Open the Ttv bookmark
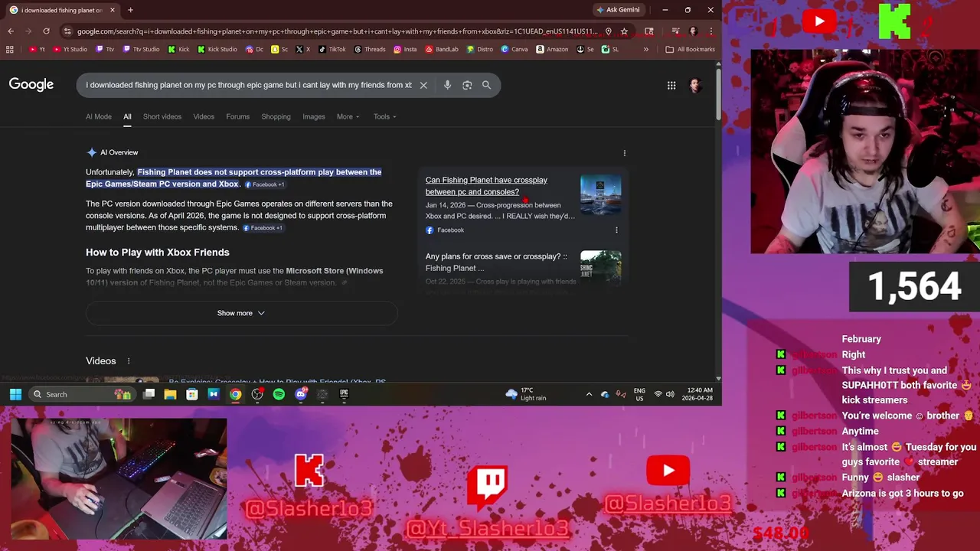The image size is (980, 551). click(105, 50)
